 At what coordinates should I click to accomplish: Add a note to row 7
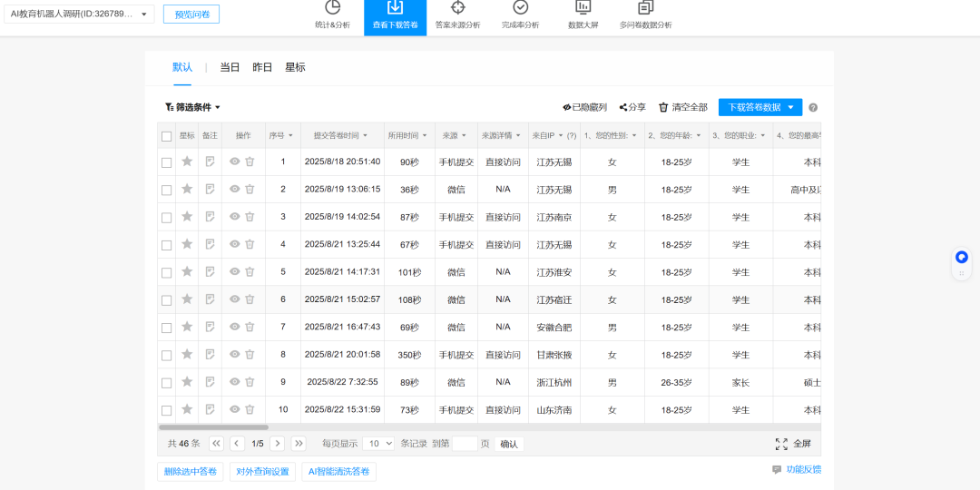tap(210, 327)
